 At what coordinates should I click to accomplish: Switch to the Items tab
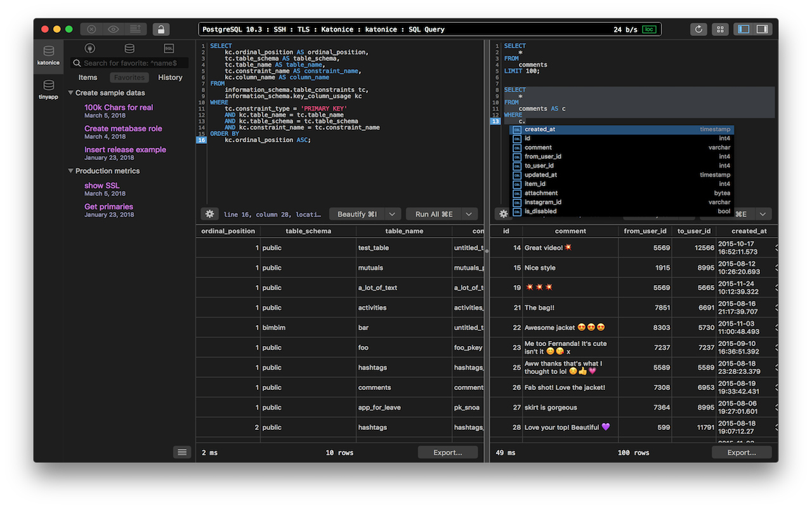pos(88,77)
